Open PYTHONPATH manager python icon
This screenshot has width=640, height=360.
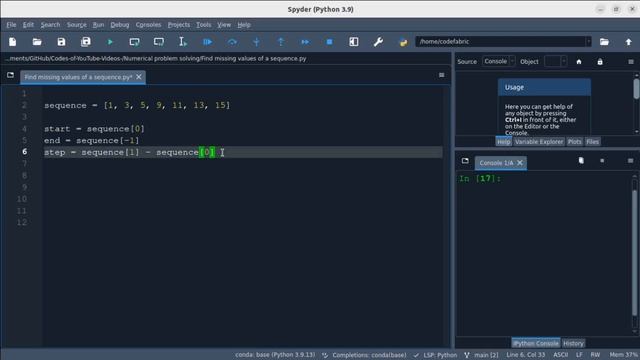403,42
